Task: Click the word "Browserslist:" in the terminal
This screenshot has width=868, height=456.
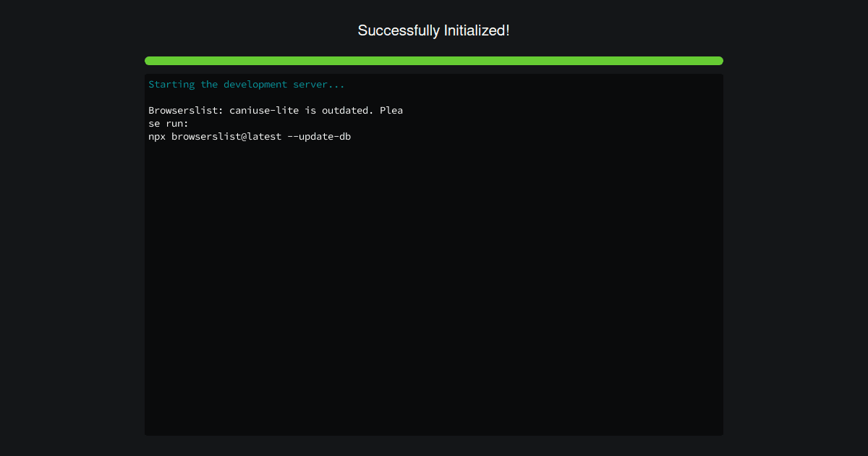Action: tap(183, 111)
